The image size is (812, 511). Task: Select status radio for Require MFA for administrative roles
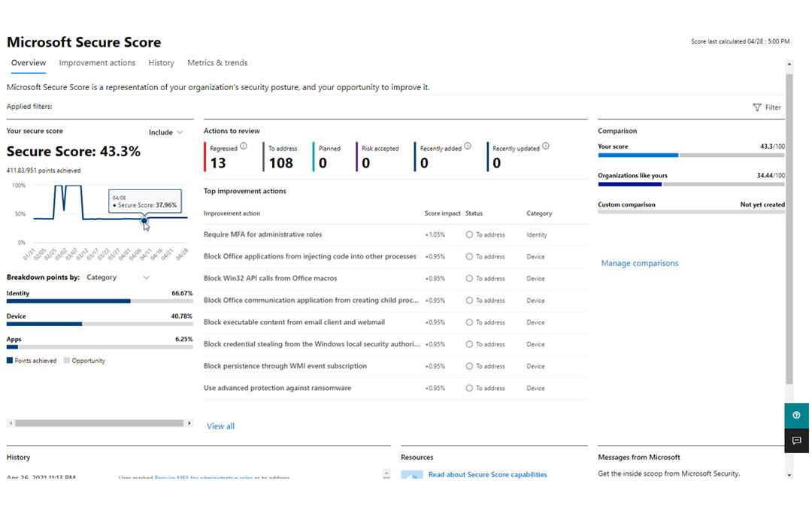point(469,234)
